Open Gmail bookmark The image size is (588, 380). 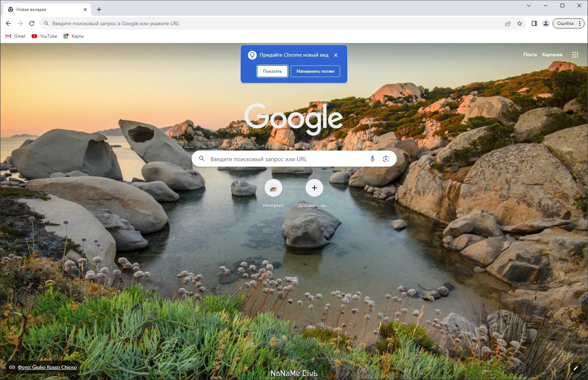pyautogui.click(x=16, y=36)
